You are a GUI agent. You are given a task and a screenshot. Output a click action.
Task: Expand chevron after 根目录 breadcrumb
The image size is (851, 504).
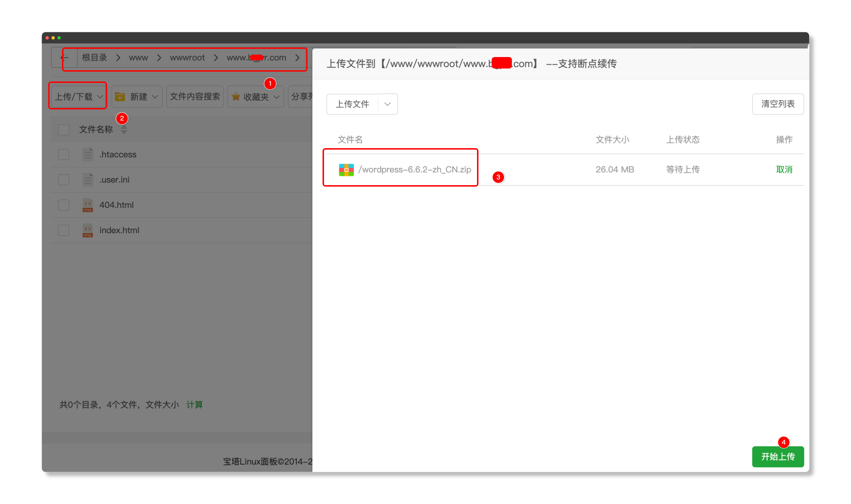[118, 58]
